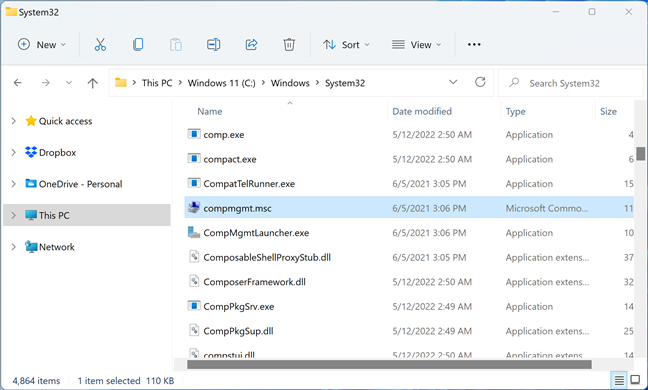Click Windows 11 (C:) breadcrumb
The height and width of the screenshot is (390, 648).
(222, 83)
